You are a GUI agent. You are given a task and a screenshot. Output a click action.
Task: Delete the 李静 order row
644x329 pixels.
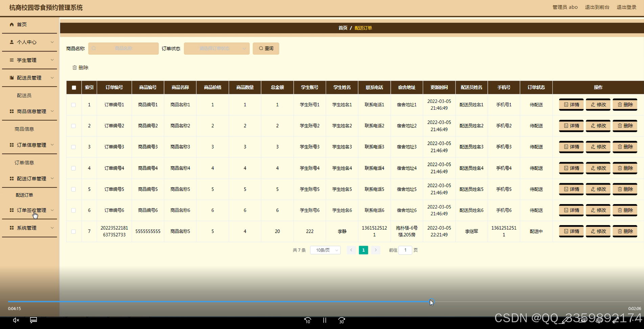[x=625, y=231]
